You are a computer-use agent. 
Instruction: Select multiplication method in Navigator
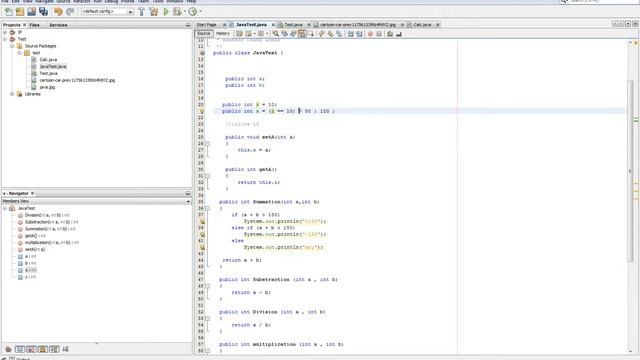click(x=52, y=242)
